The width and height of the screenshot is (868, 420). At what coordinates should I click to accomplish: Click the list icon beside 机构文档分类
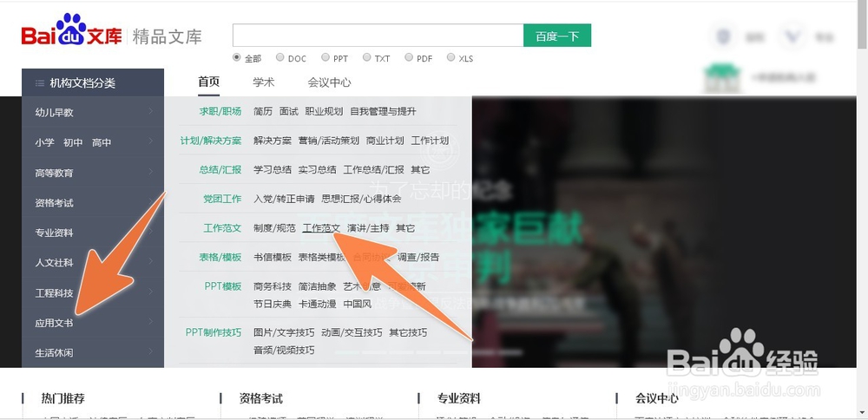[x=40, y=83]
